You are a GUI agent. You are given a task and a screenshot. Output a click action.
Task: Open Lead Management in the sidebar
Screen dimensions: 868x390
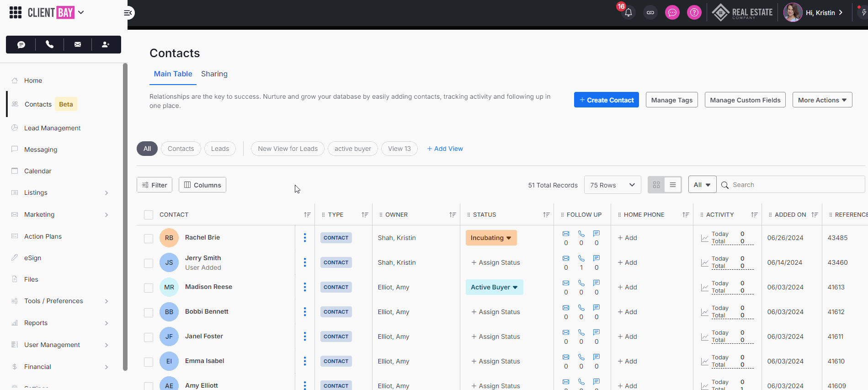coord(52,128)
